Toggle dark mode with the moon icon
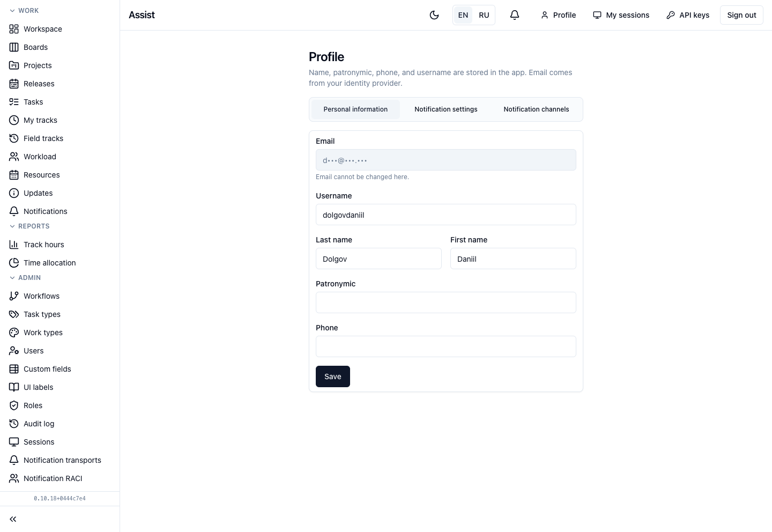This screenshot has width=772, height=532. [x=434, y=15]
